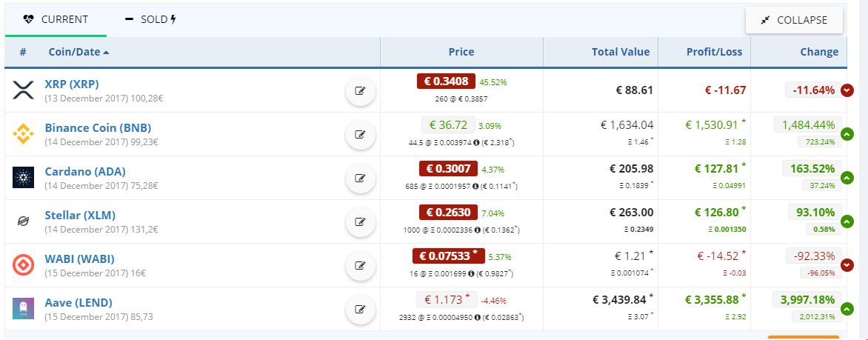Screen dimensions: 868x340
Task: Switch to the SOLD tab
Action: pos(150,19)
